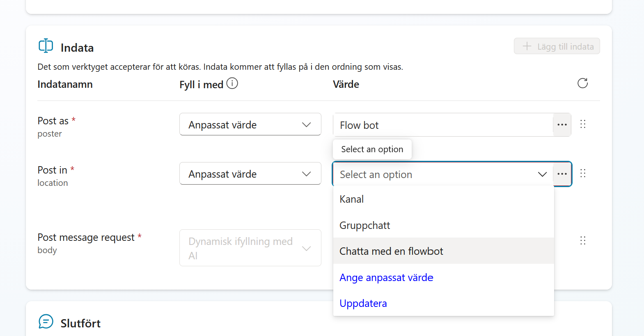Open Dynamisk ifyllning med AI dropdown
Image resolution: width=644 pixels, height=336 pixels.
click(250, 248)
